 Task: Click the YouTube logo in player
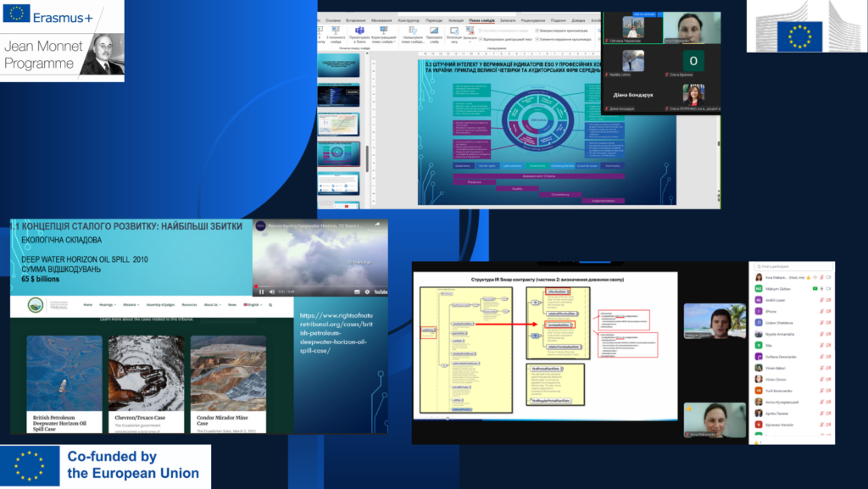coord(381,292)
